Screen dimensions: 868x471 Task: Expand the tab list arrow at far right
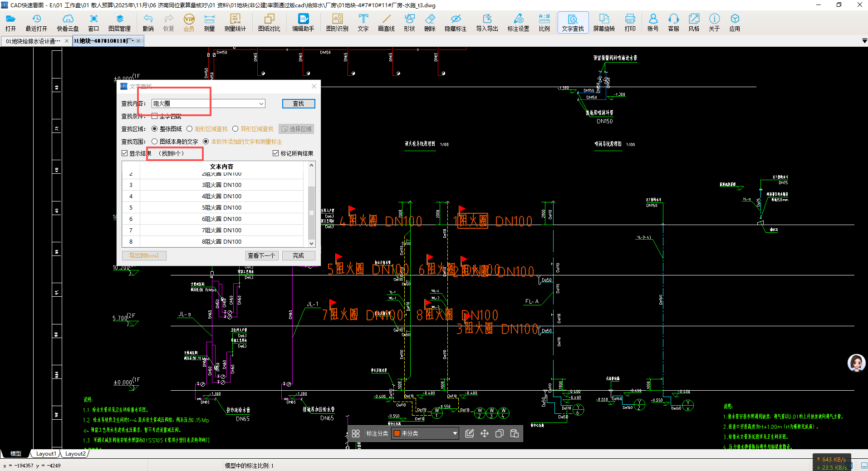click(x=864, y=41)
